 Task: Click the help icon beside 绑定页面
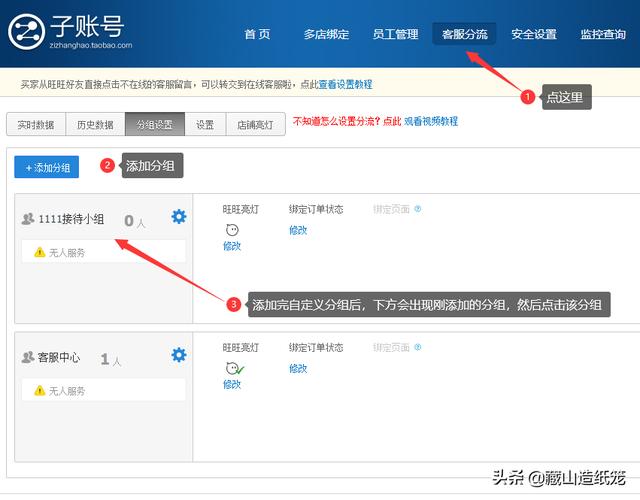(417, 210)
